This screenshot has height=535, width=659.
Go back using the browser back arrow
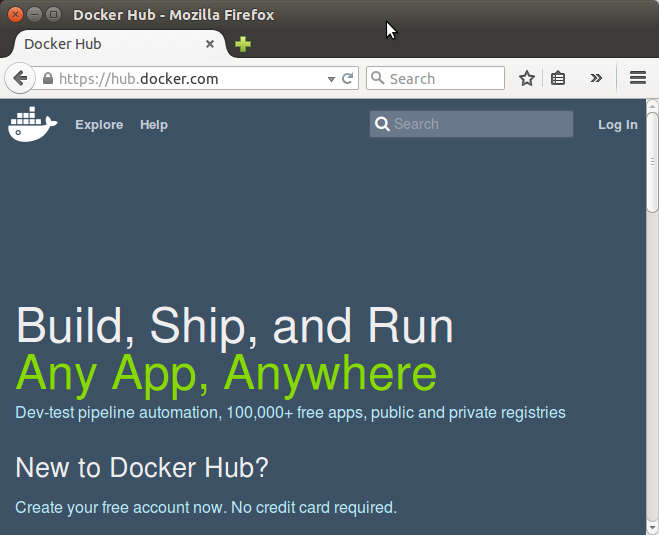point(20,78)
